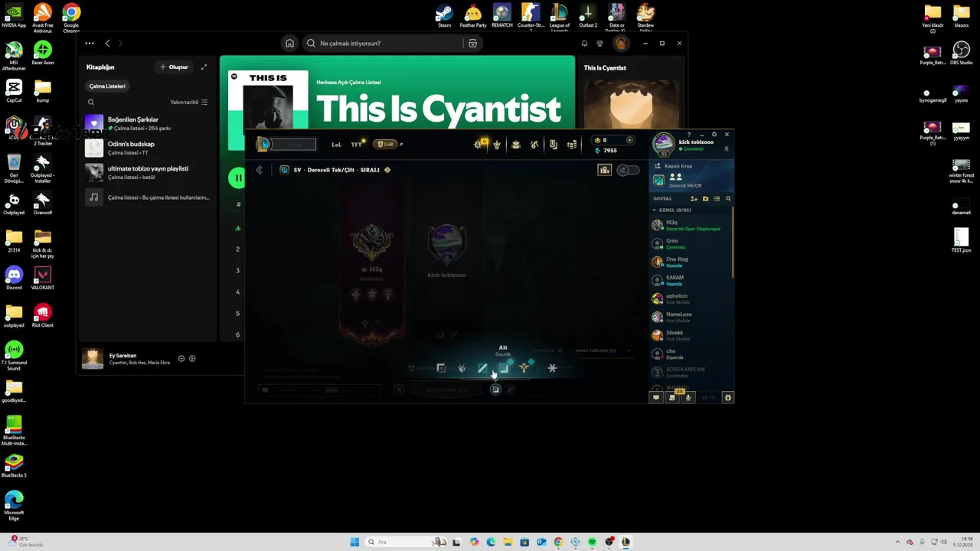Open Spotify friend activity icon
The width and height of the screenshot is (980, 551).
(600, 43)
